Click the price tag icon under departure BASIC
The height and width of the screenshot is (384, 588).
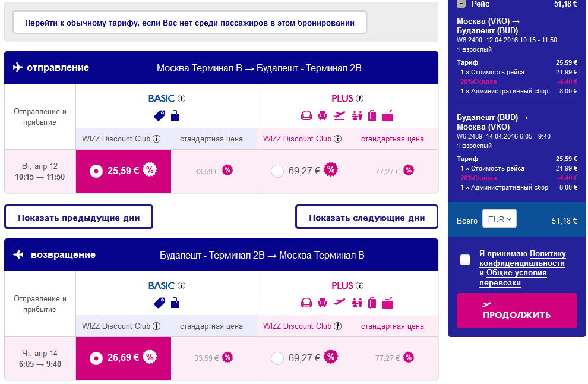click(160, 116)
